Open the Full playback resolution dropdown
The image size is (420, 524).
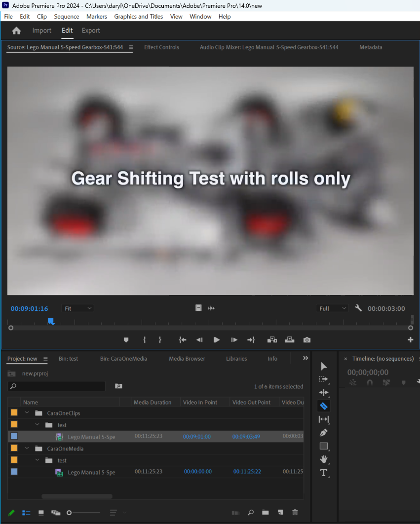332,308
